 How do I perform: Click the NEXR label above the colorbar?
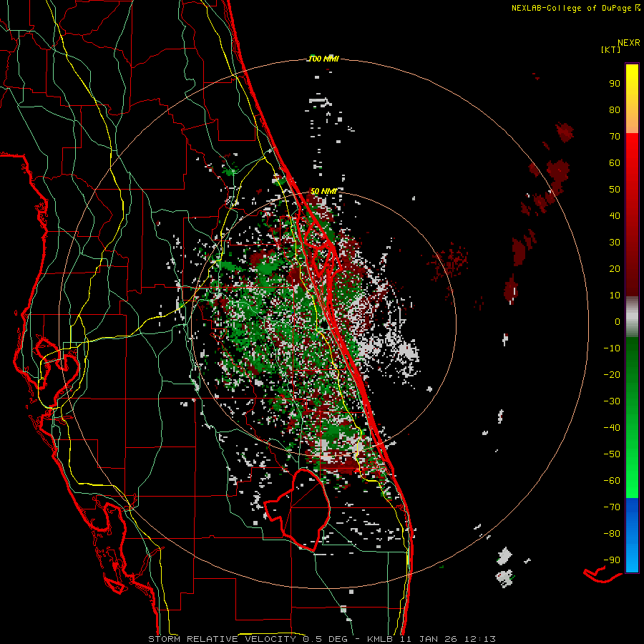coord(629,43)
